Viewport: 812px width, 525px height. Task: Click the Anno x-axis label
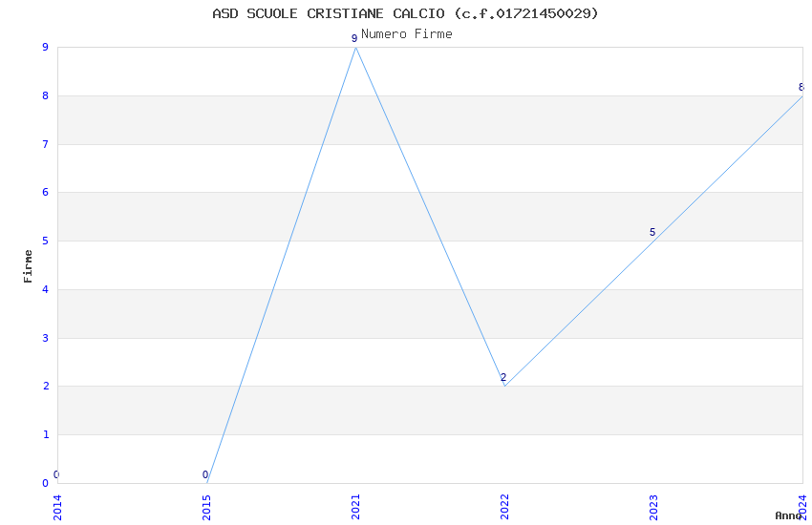788,515
